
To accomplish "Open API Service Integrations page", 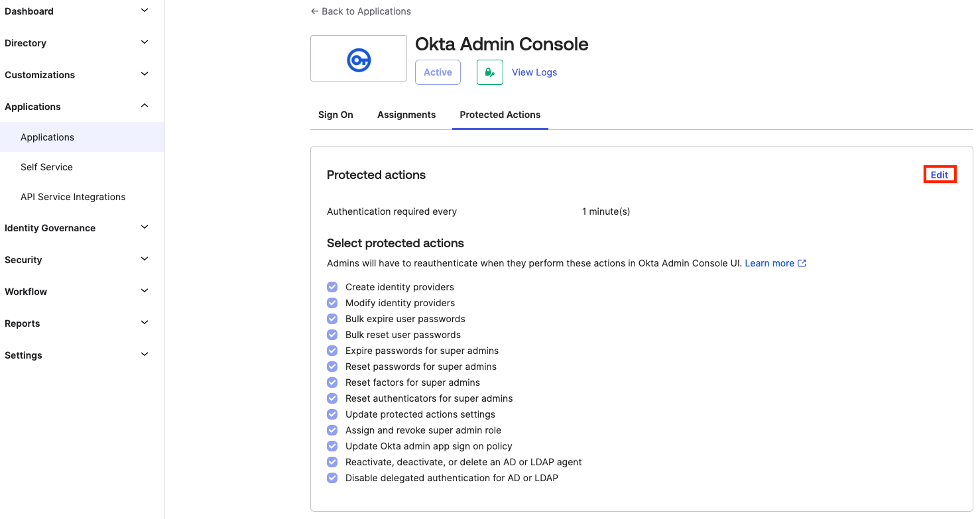I will (73, 196).
